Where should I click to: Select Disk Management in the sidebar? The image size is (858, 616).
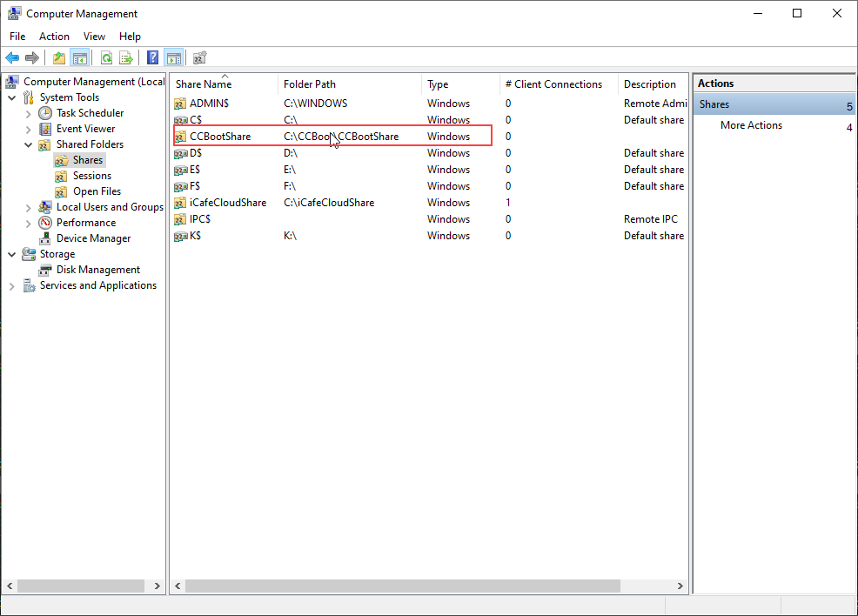(x=96, y=270)
